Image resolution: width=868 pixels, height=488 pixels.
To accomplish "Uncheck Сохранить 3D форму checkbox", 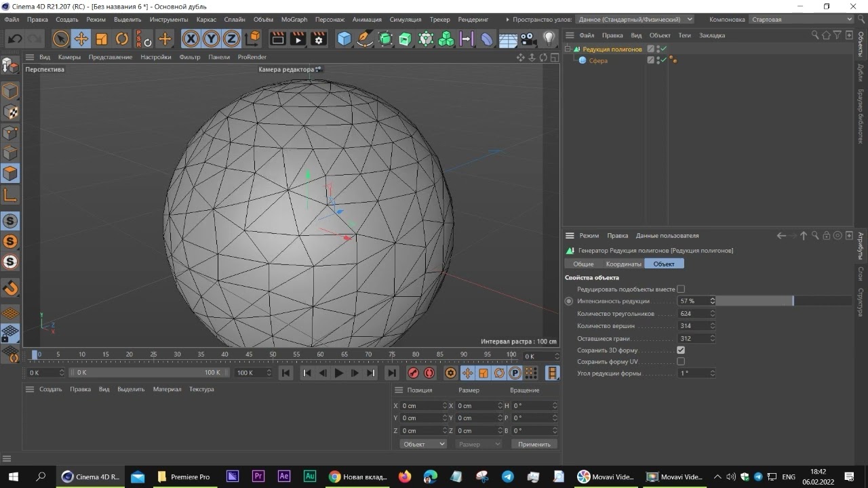I will tap(681, 350).
